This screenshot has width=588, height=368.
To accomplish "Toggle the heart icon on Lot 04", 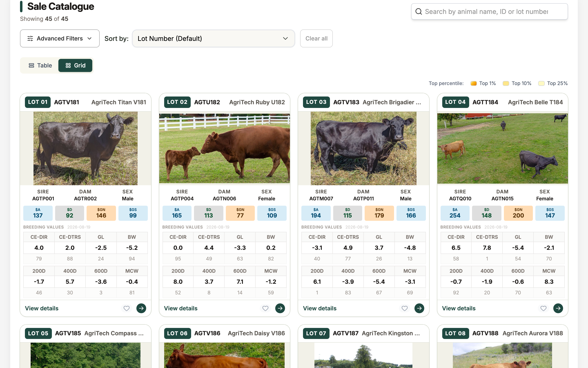I will click(x=543, y=308).
